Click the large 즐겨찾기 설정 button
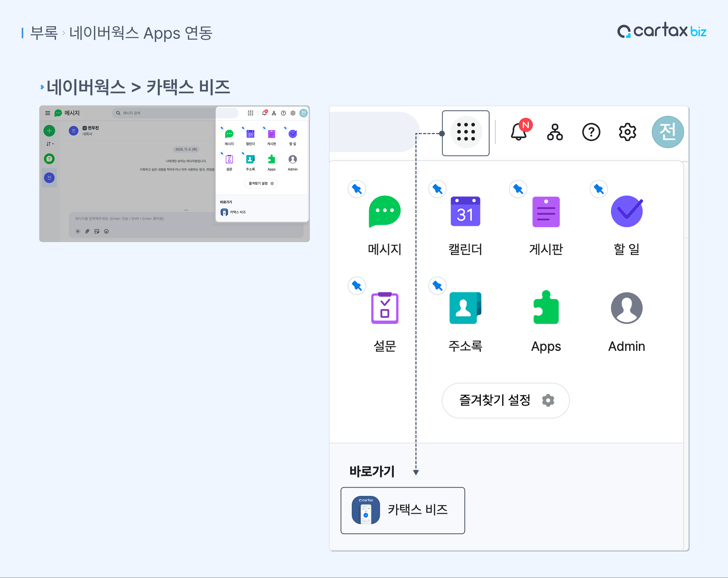 pos(505,400)
